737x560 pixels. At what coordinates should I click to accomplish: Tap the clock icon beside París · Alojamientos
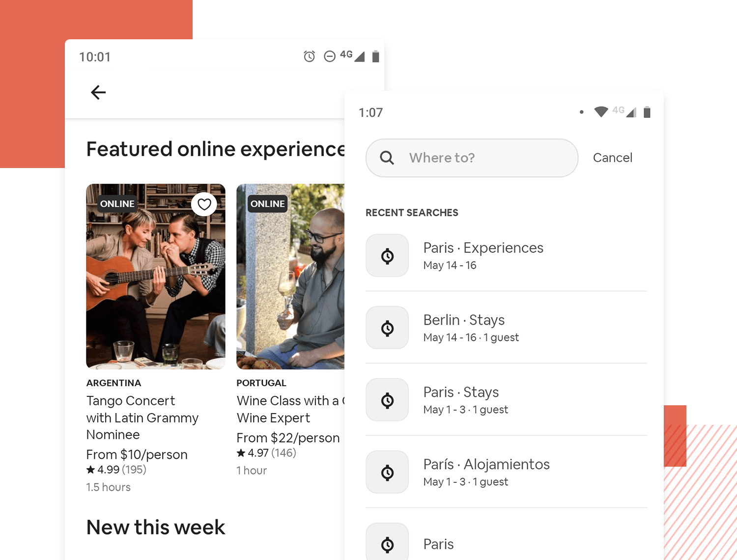pyautogui.click(x=387, y=472)
